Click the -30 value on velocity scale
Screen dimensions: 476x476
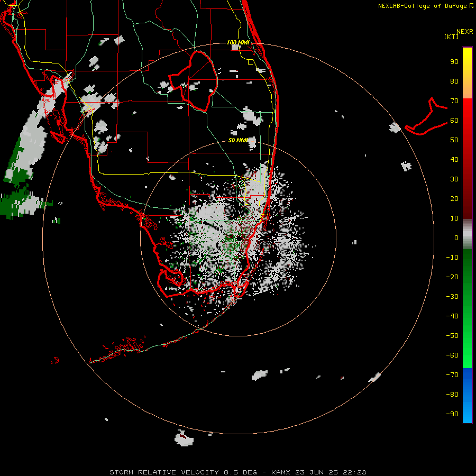(x=452, y=297)
